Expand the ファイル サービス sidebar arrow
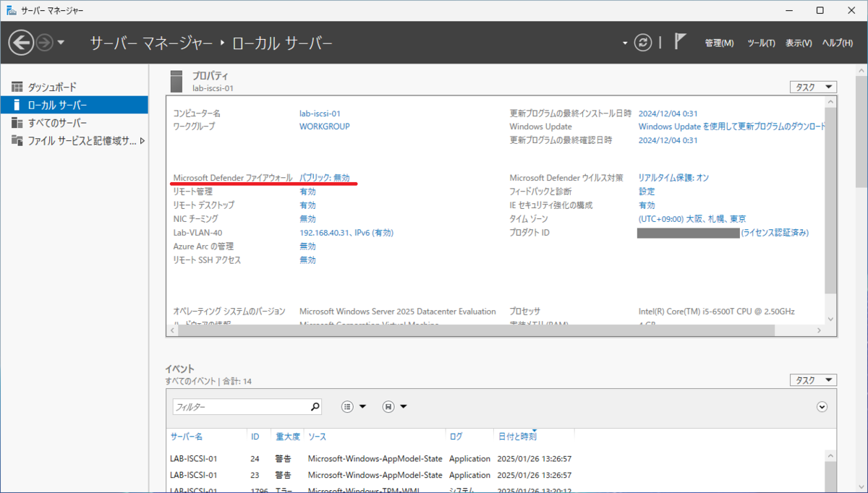The image size is (868, 493). [x=142, y=140]
